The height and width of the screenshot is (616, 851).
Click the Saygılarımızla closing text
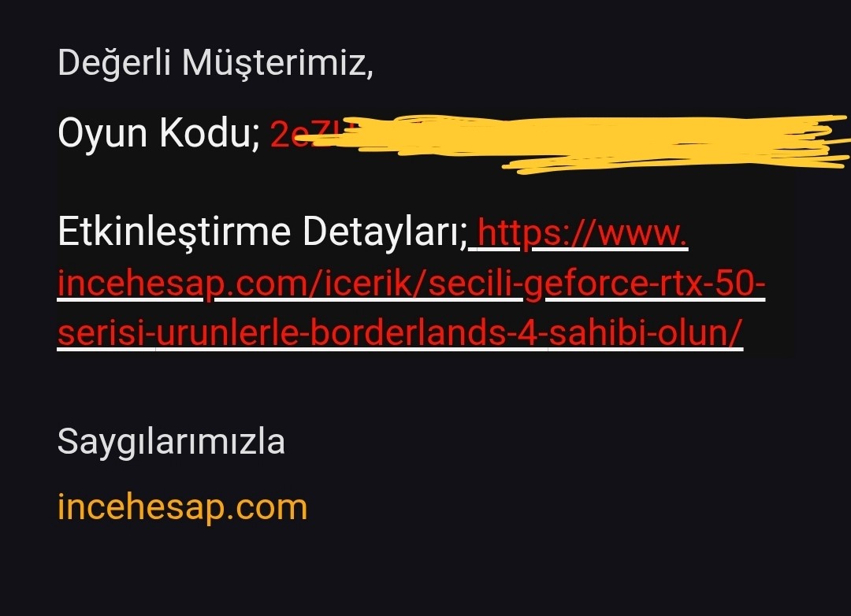[x=171, y=442]
